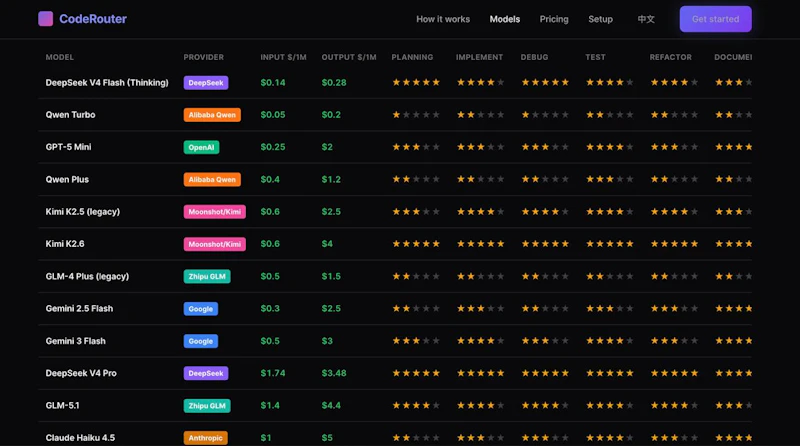The width and height of the screenshot is (800, 446).
Task: Click the $4.4 output price for GLM-5.1
Action: (331, 406)
